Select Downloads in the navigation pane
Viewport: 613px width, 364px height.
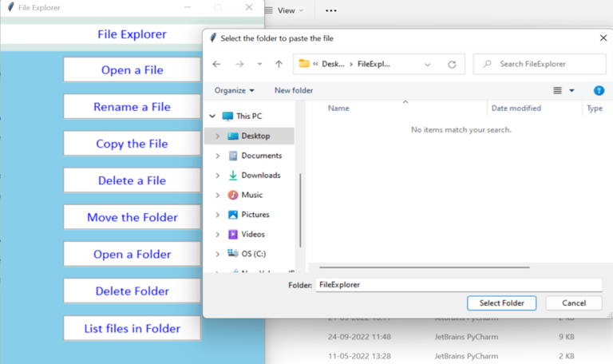[261, 175]
